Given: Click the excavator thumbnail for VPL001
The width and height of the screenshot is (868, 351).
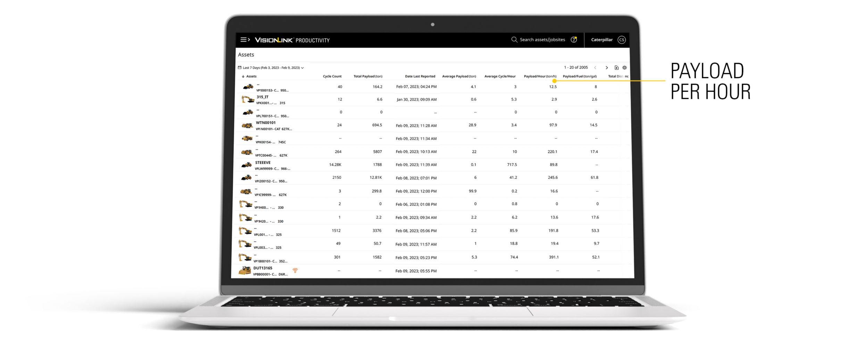Looking at the screenshot, I should (245, 231).
